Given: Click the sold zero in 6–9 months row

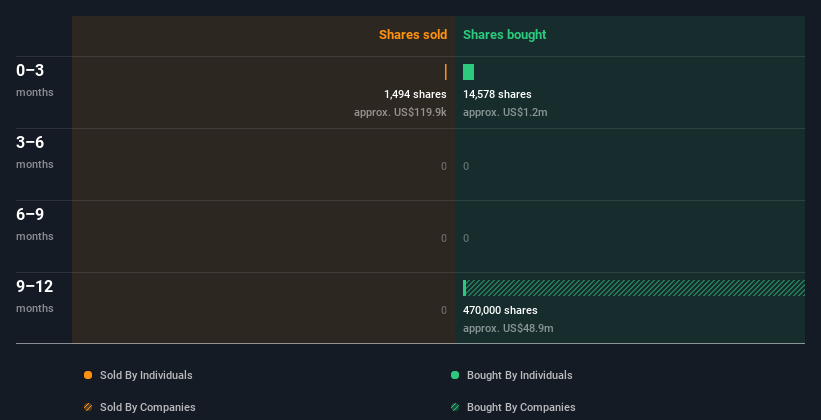Looking at the screenshot, I should (x=444, y=238).
